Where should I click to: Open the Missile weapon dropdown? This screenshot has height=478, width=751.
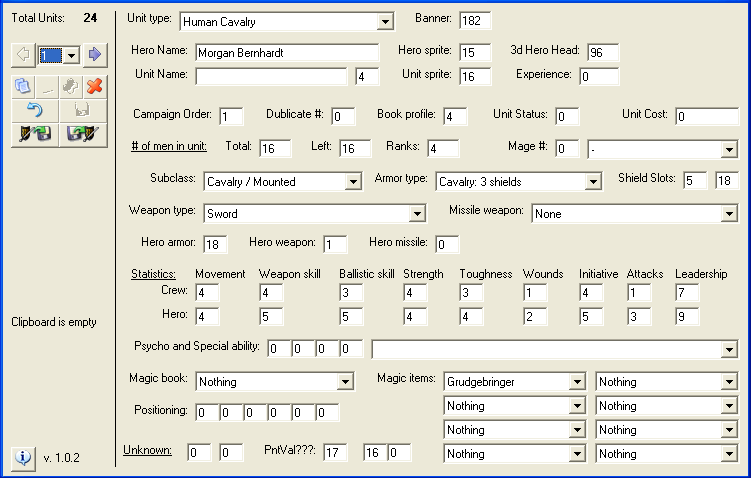point(729,213)
